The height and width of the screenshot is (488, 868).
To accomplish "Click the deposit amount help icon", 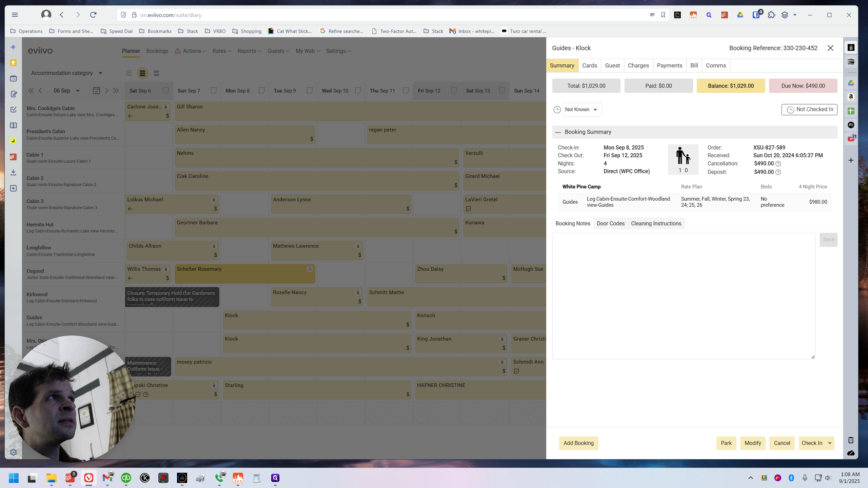I will tap(778, 172).
